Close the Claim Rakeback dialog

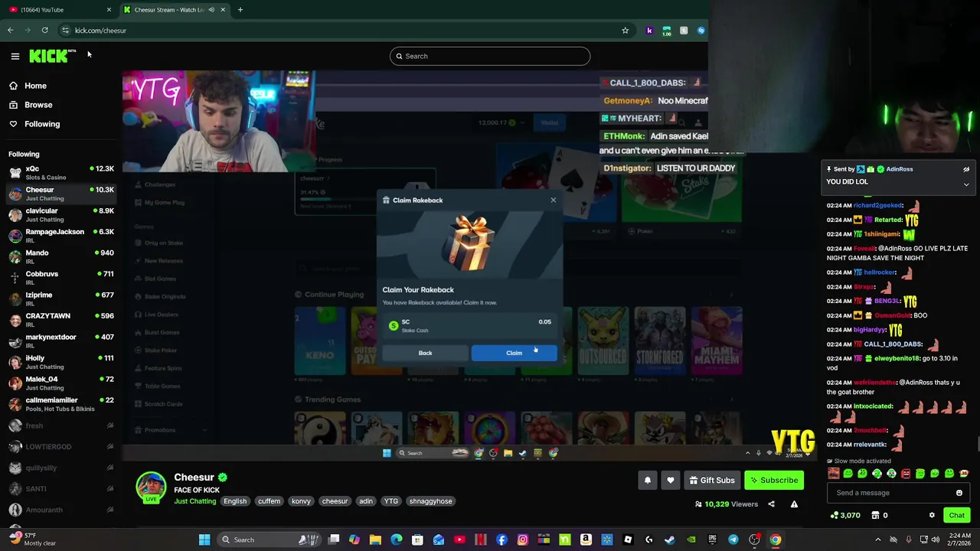click(x=553, y=201)
